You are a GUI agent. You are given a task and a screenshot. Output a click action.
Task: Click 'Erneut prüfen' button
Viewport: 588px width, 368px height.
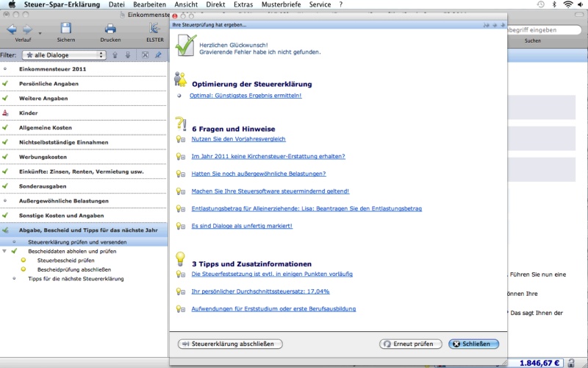(x=411, y=344)
